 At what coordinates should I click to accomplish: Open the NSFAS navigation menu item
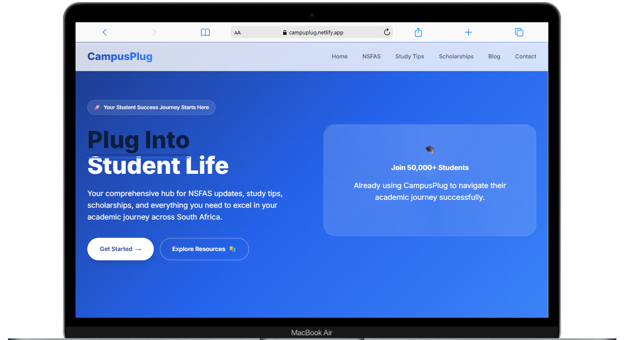pyautogui.click(x=371, y=56)
